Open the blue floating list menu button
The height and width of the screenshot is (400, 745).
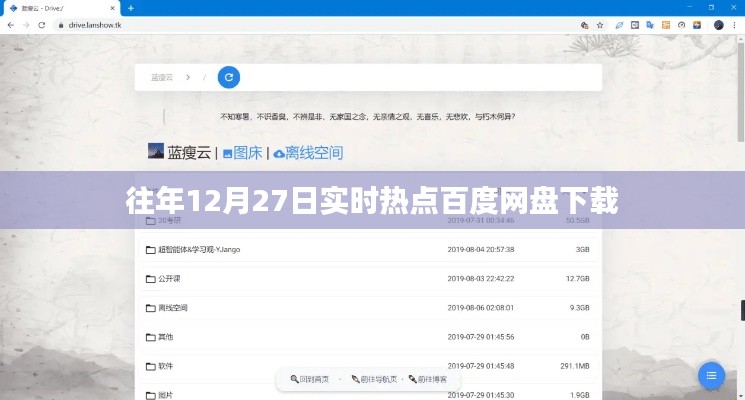[x=711, y=376]
